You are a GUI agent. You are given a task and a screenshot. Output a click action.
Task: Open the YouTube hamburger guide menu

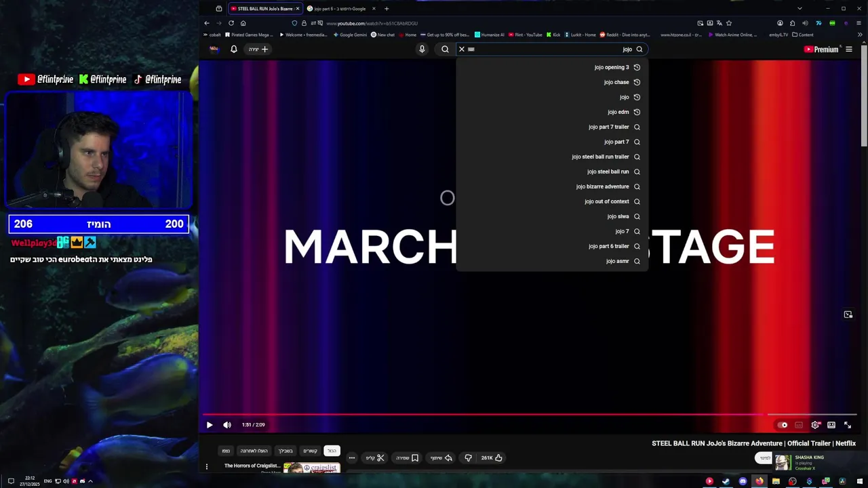pos(849,49)
